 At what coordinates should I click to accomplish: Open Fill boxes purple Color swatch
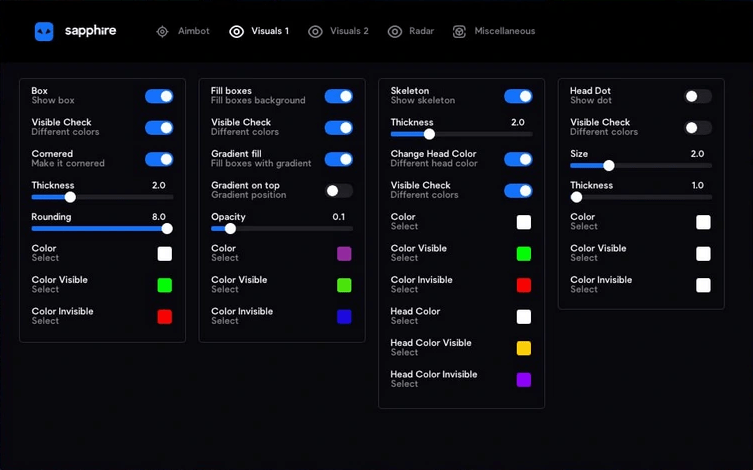point(344,253)
